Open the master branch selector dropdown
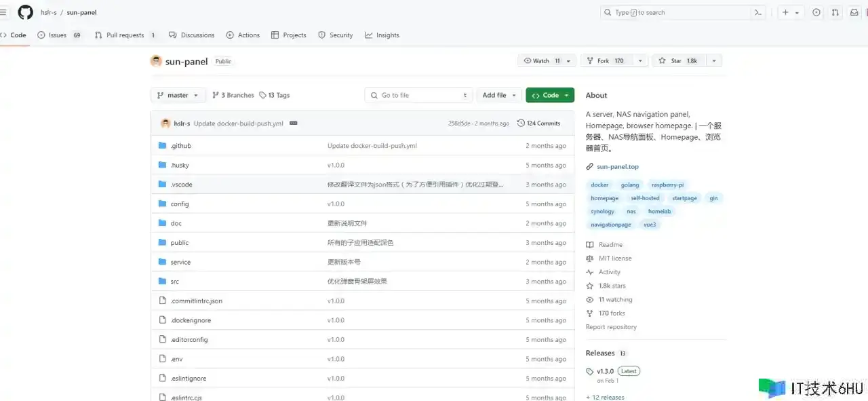 click(x=178, y=96)
